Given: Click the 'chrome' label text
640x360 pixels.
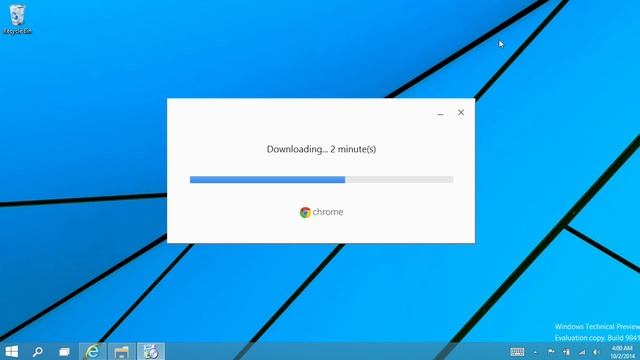Looking at the screenshot, I should click(328, 212).
